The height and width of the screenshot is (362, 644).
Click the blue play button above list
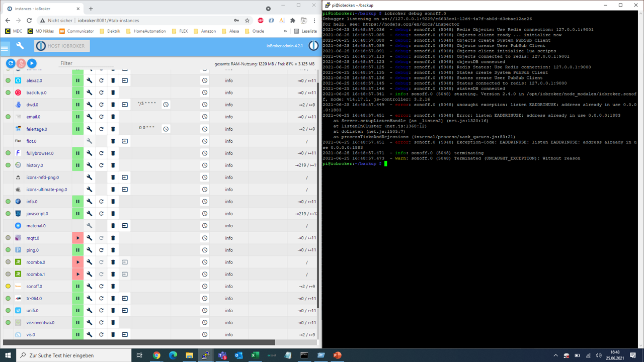coord(32,63)
